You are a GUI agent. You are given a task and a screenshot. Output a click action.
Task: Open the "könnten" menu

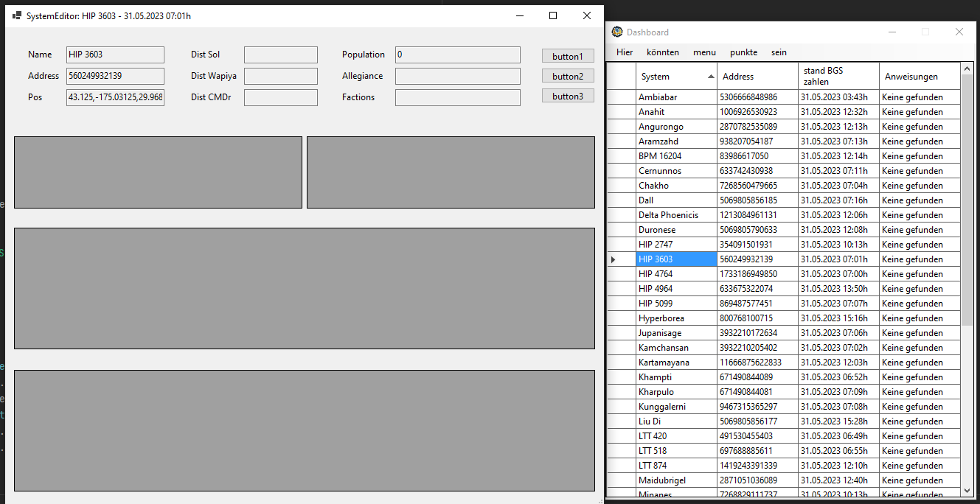[x=662, y=52]
